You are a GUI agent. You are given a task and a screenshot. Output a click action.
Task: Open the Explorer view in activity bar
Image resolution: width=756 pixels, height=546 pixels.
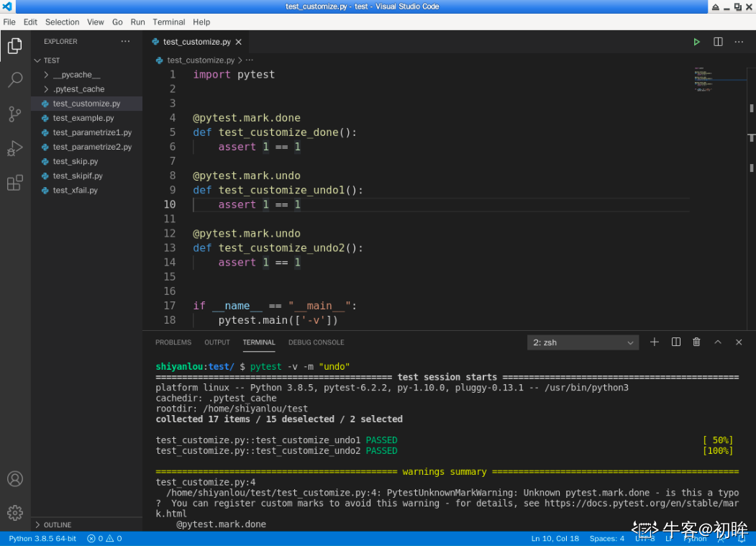(x=15, y=46)
